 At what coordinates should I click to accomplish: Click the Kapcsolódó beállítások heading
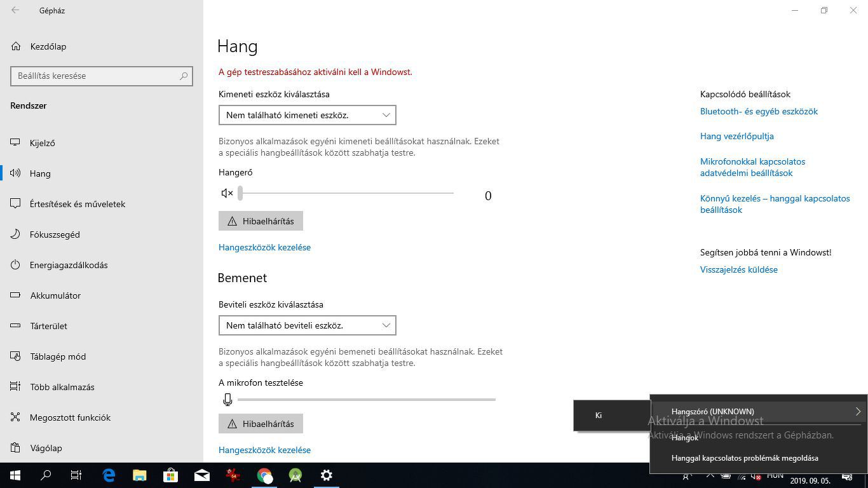coord(745,94)
